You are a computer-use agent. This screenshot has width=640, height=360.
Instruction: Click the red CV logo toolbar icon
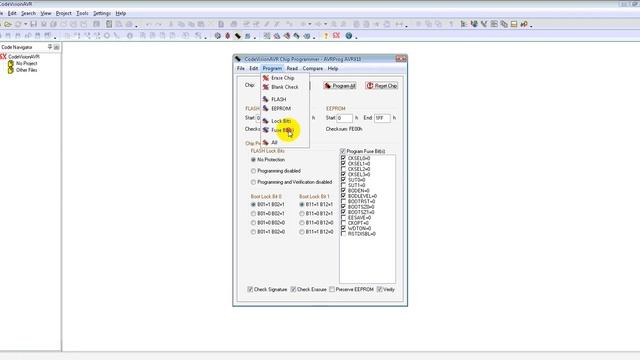tap(336, 36)
